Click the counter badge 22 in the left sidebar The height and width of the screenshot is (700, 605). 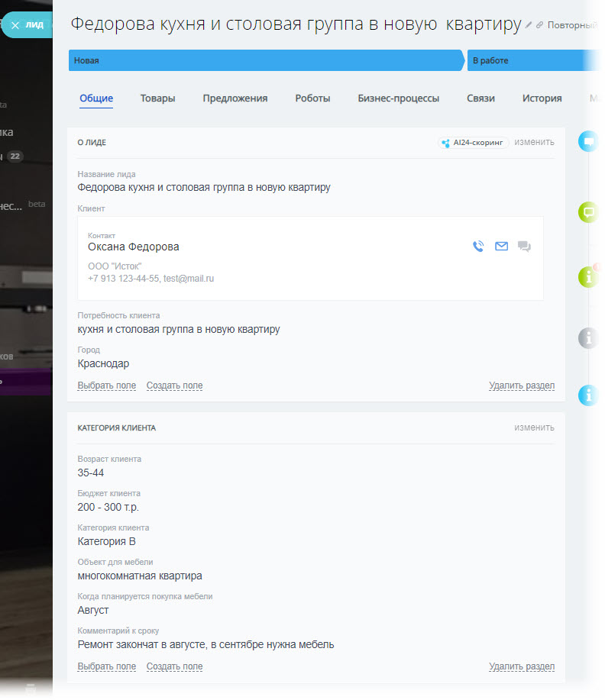tap(15, 156)
